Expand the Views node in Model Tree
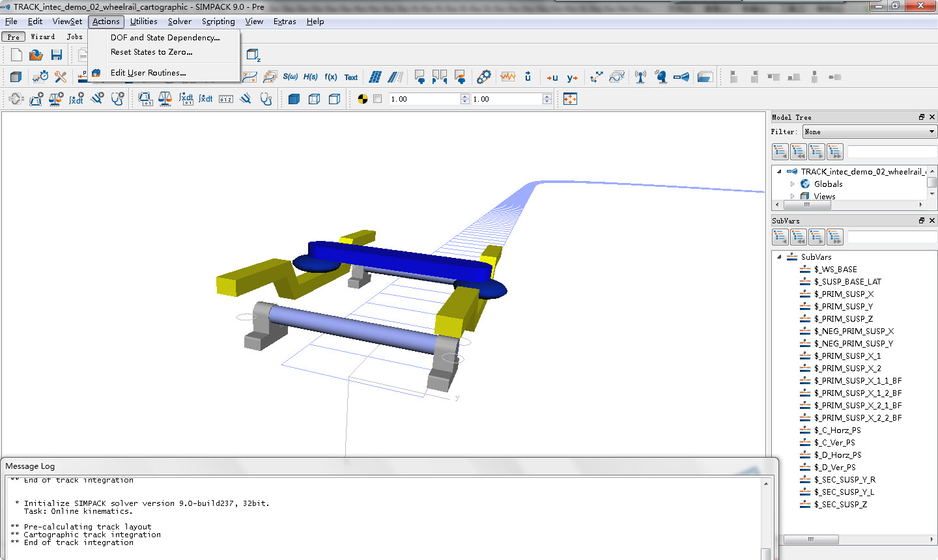This screenshot has width=938, height=560. pos(793,196)
